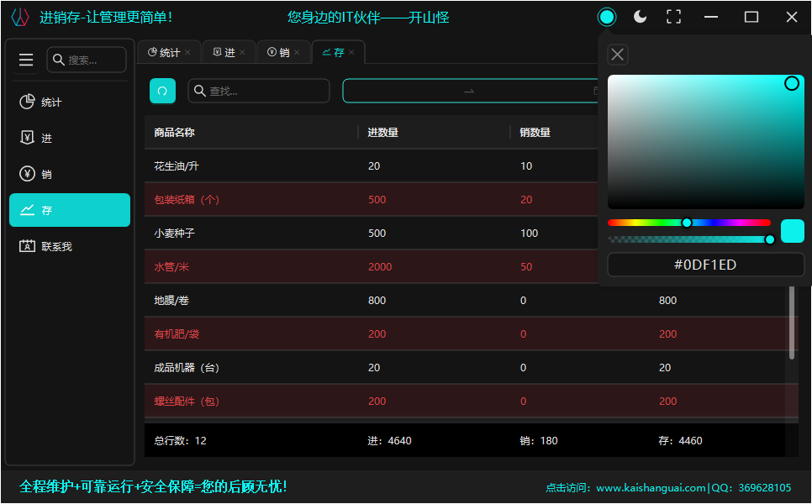
Task: Select the 包装纸箱（个）row name
Action: pos(187,200)
